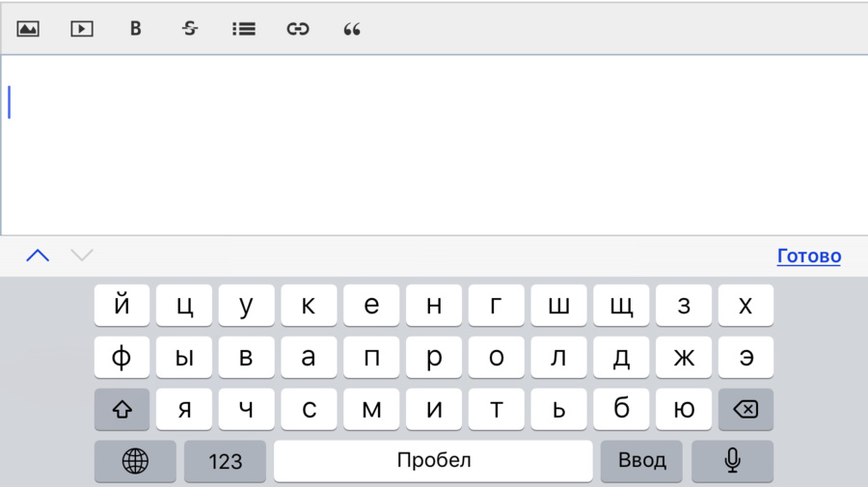This screenshot has width=868, height=487.
Task: Insert a bulleted list
Action: click(244, 29)
